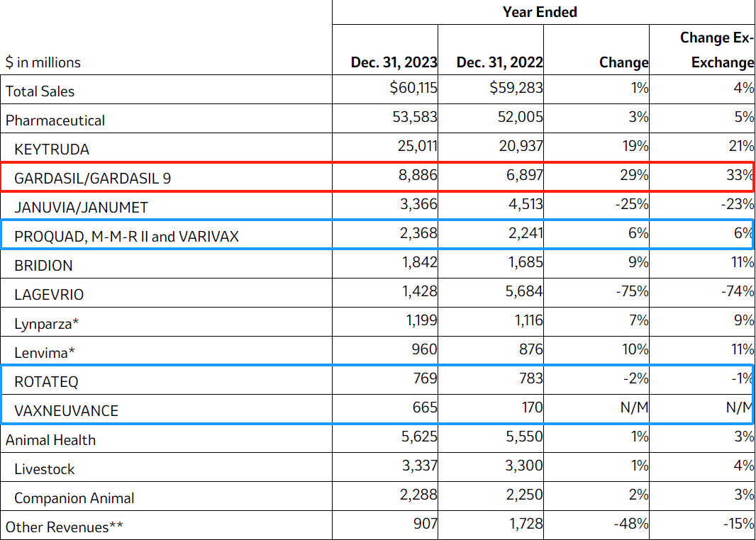The image size is (756, 540).
Task: Select the Companion Animal row label
Action: (x=74, y=498)
